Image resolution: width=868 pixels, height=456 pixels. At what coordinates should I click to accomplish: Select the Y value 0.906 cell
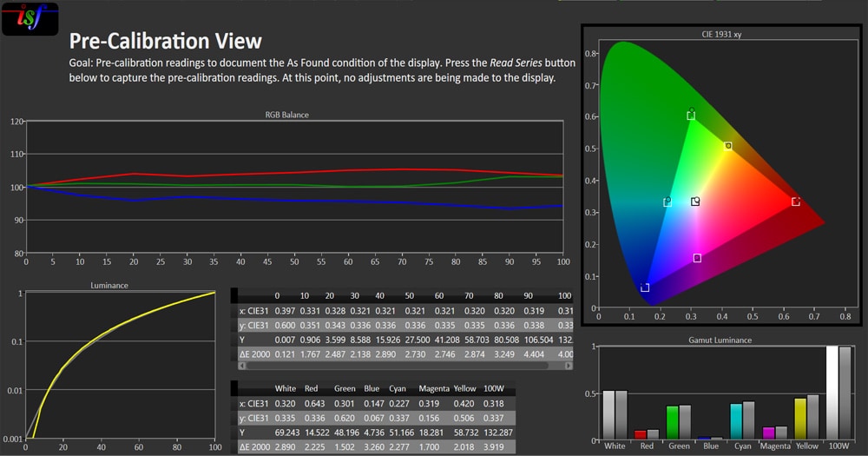(310, 340)
